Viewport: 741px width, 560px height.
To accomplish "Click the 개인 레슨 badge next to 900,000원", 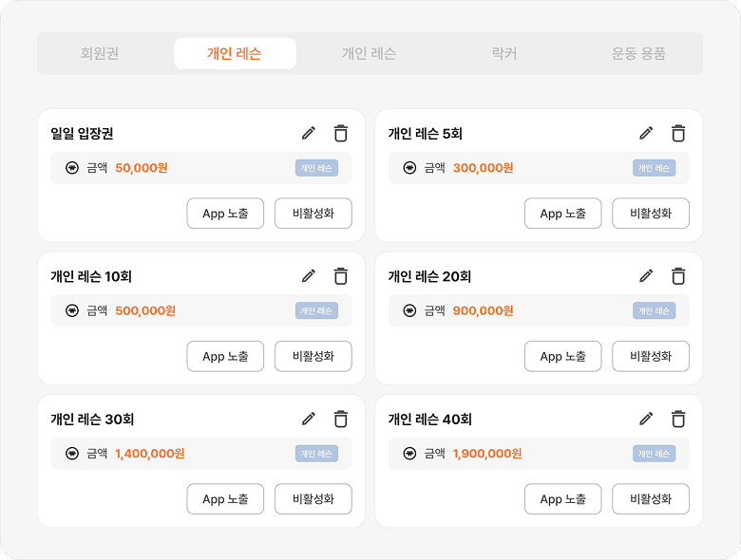I will (654, 310).
